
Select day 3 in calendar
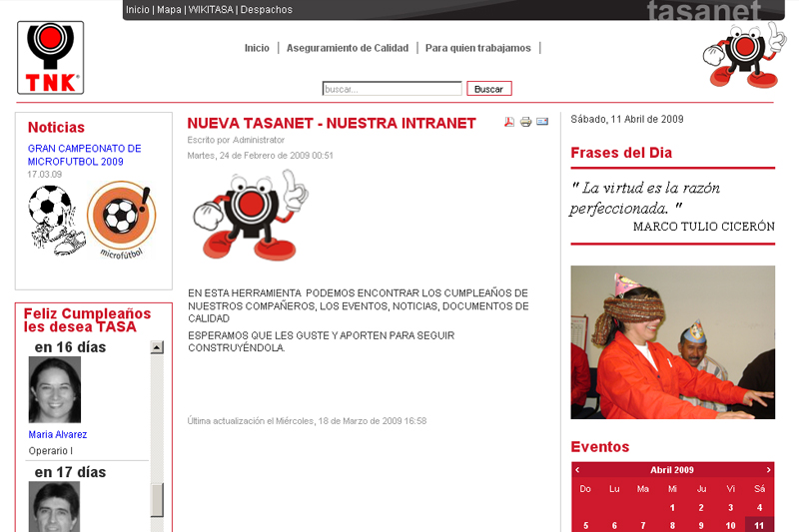click(730, 508)
